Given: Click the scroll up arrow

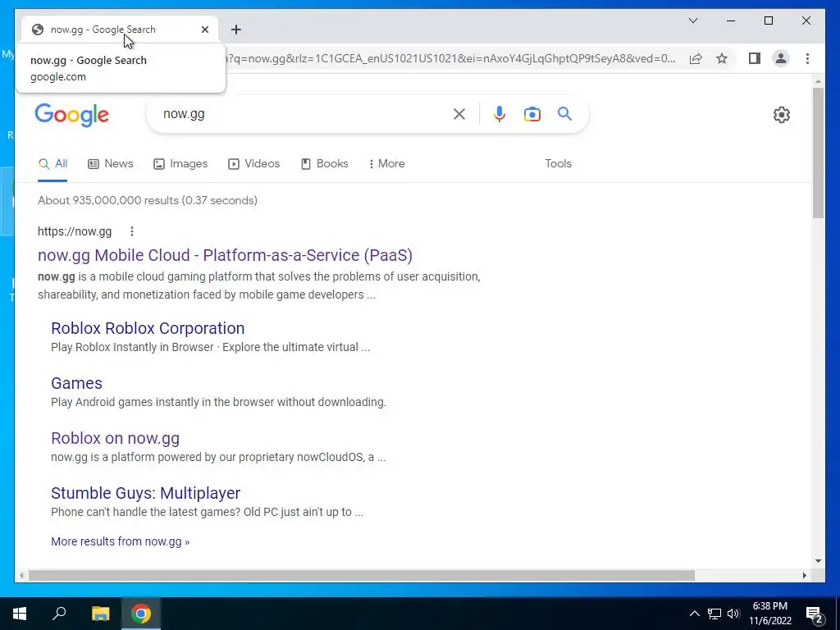Looking at the screenshot, I should coord(818,81).
